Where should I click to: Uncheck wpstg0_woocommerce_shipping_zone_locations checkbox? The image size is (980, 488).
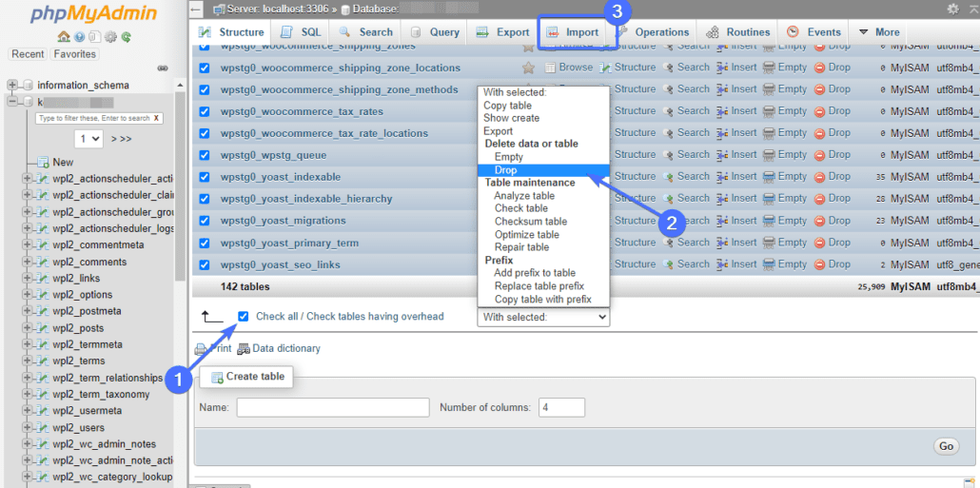204,68
